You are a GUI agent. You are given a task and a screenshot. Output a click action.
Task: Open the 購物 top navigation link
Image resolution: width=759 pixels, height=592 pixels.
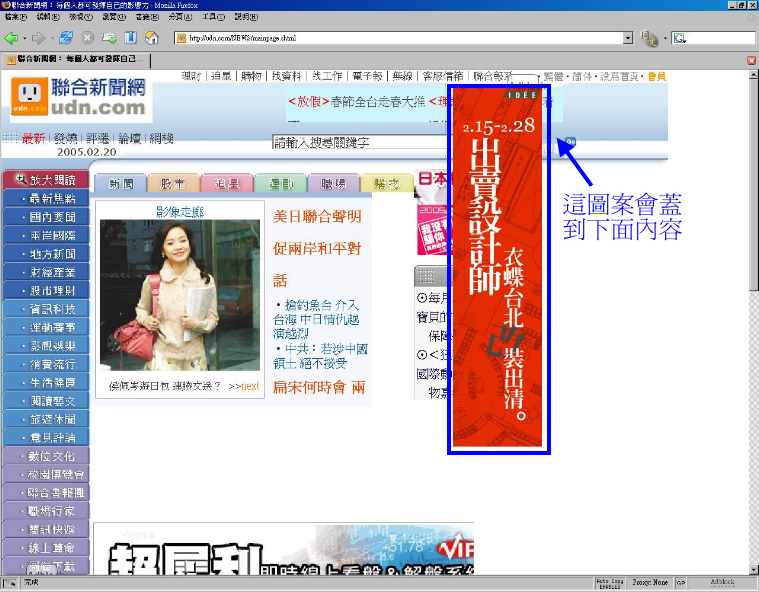(x=251, y=76)
